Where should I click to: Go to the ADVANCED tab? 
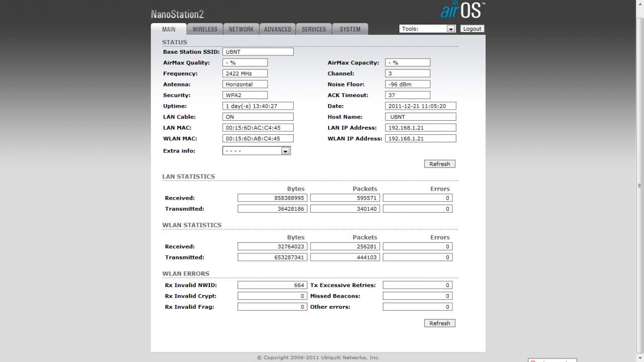click(x=277, y=29)
